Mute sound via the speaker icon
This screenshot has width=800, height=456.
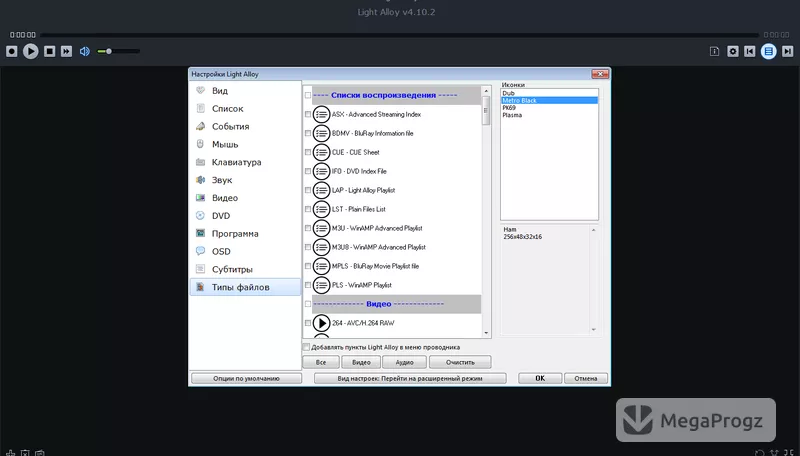point(85,51)
